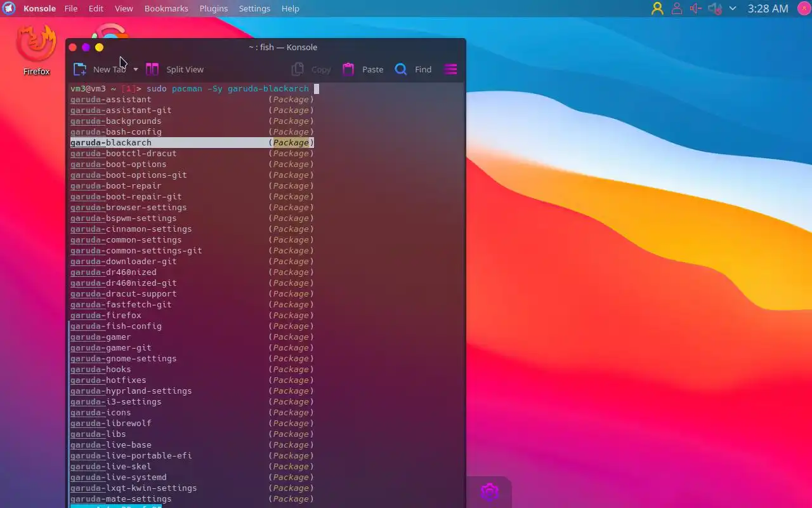Select the garuda-bash-config completion

(x=192, y=131)
